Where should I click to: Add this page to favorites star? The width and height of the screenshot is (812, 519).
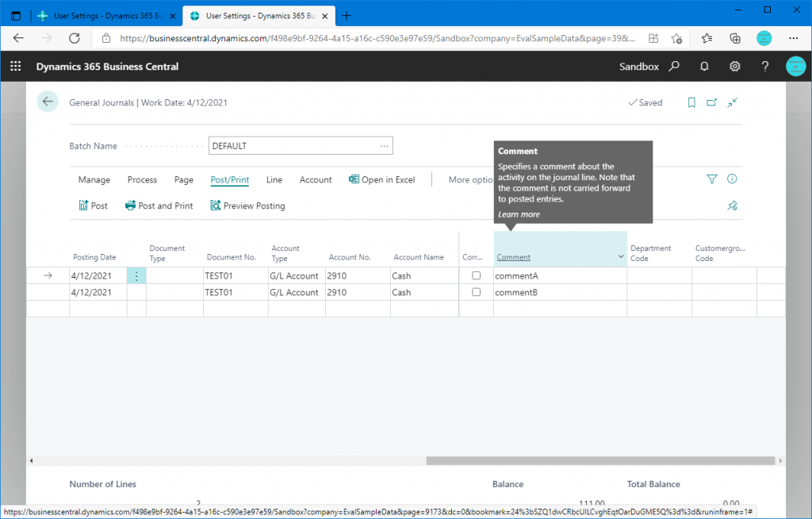676,38
